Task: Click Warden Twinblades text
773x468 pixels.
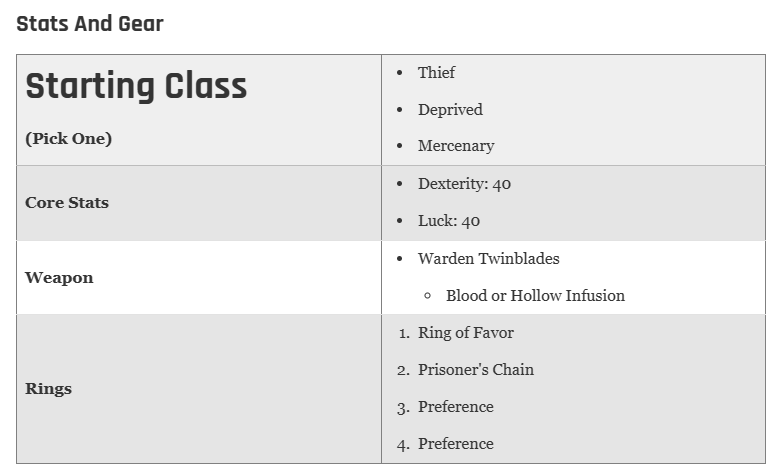Action: coord(489,258)
